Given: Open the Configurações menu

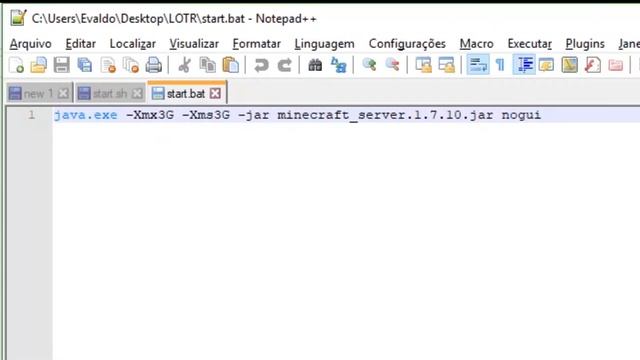Looking at the screenshot, I should coord(407,44).
